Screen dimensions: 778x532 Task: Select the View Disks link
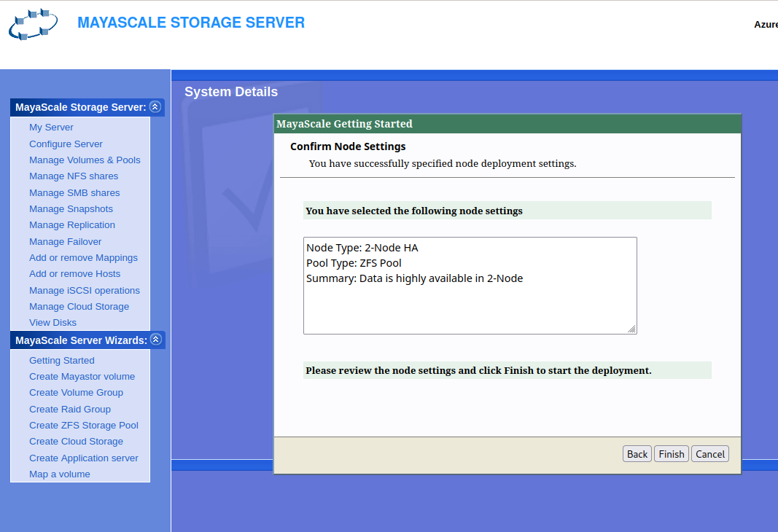pyautogui.click(x=52, y=323)
